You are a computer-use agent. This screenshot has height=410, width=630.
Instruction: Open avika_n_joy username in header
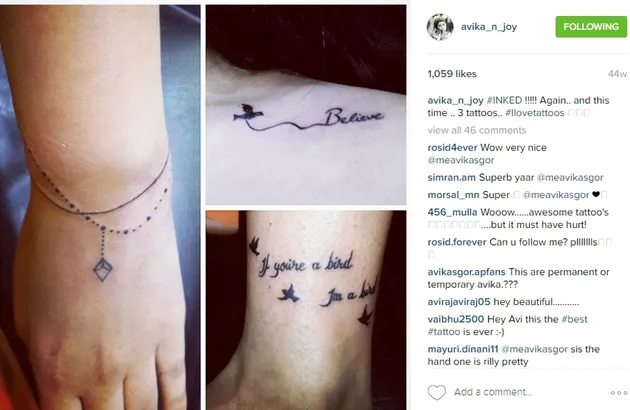point(489,27)
